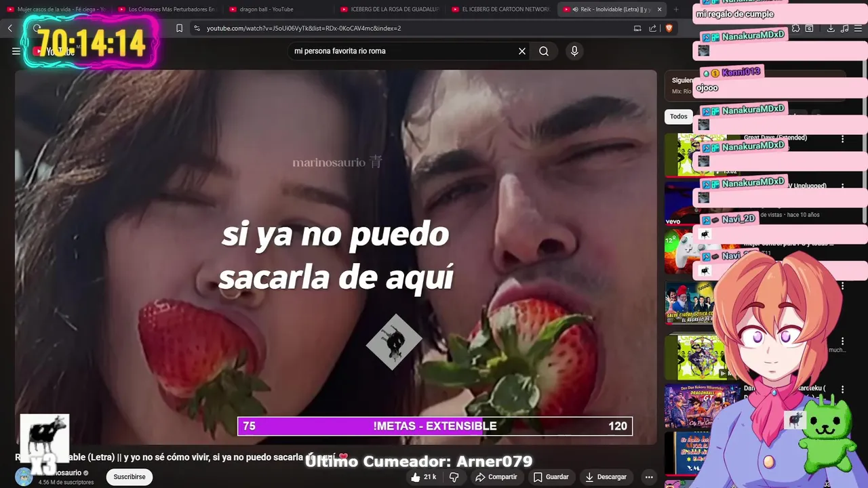This screenshot has height=488, width=868.
Task: Switch to "Los Crímenes Más Perturbadores" tab
Action: point(166,9)
